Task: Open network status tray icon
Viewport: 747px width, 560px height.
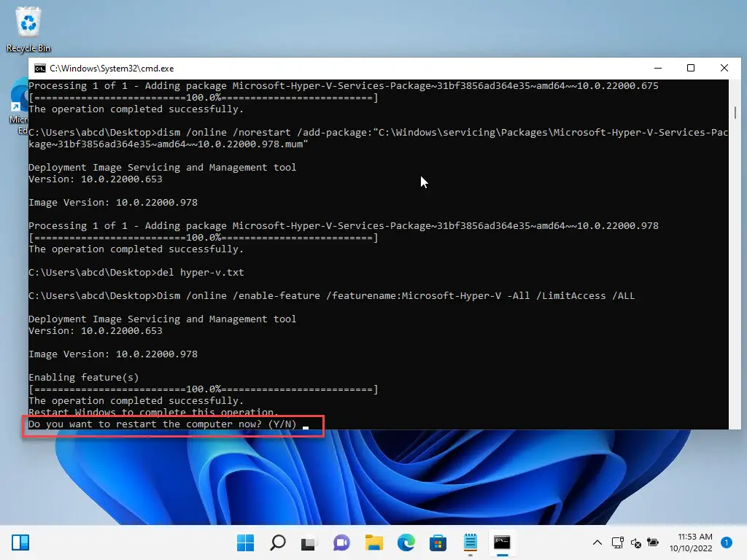Action: coord(617,542)
